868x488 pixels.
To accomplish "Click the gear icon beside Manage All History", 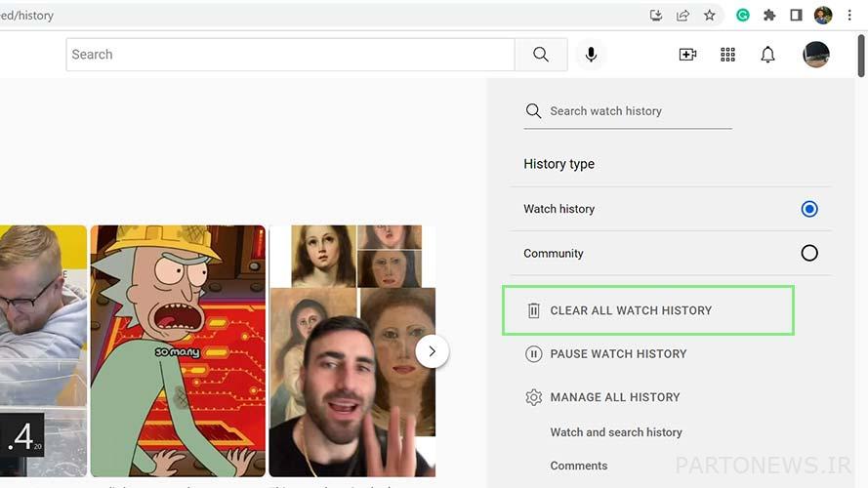I will click(x=533, y=397).
